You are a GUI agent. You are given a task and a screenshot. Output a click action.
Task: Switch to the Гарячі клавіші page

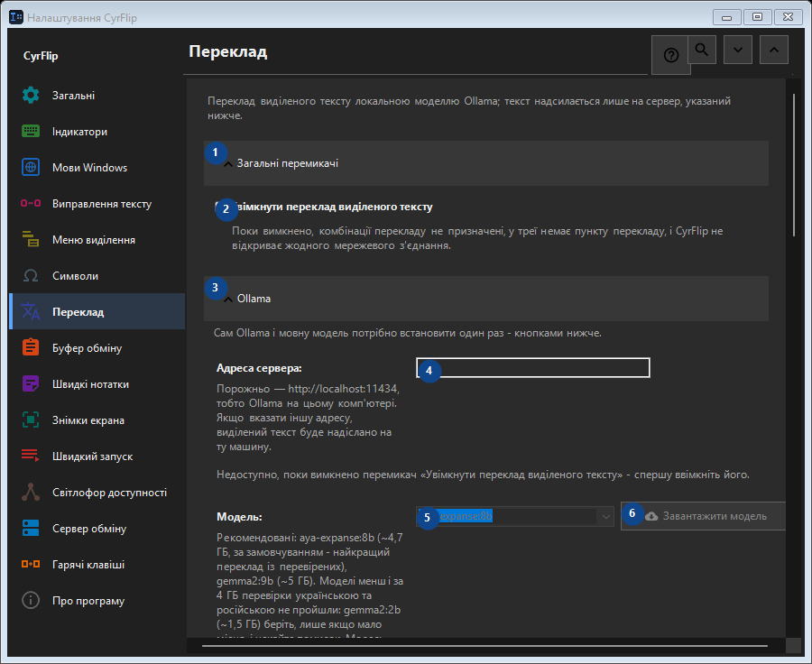tap(97, 564)
